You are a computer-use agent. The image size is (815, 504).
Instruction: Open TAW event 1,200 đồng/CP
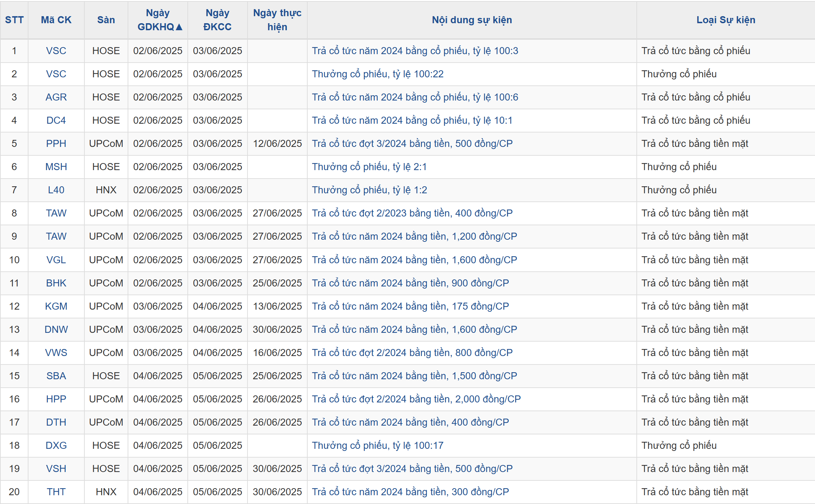[x=415, y=236]
